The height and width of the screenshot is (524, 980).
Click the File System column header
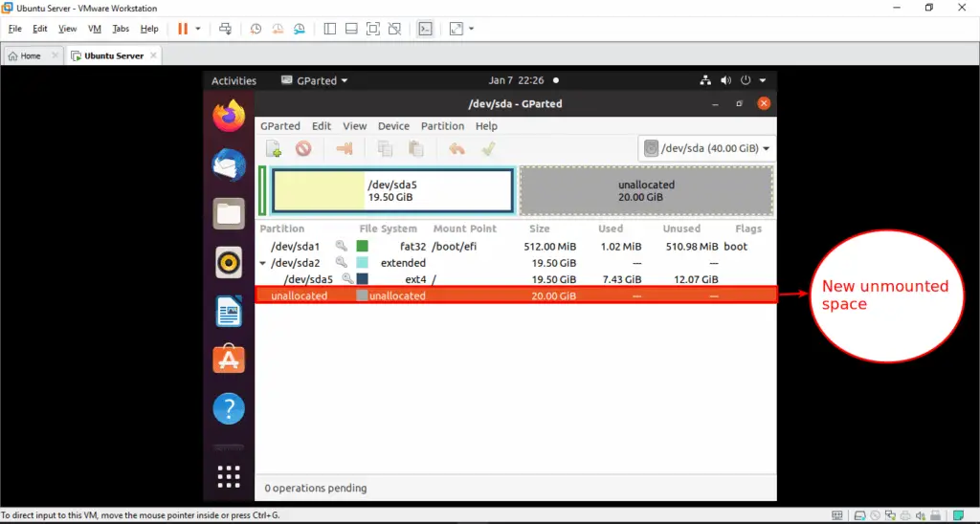[x=388, y=229]
